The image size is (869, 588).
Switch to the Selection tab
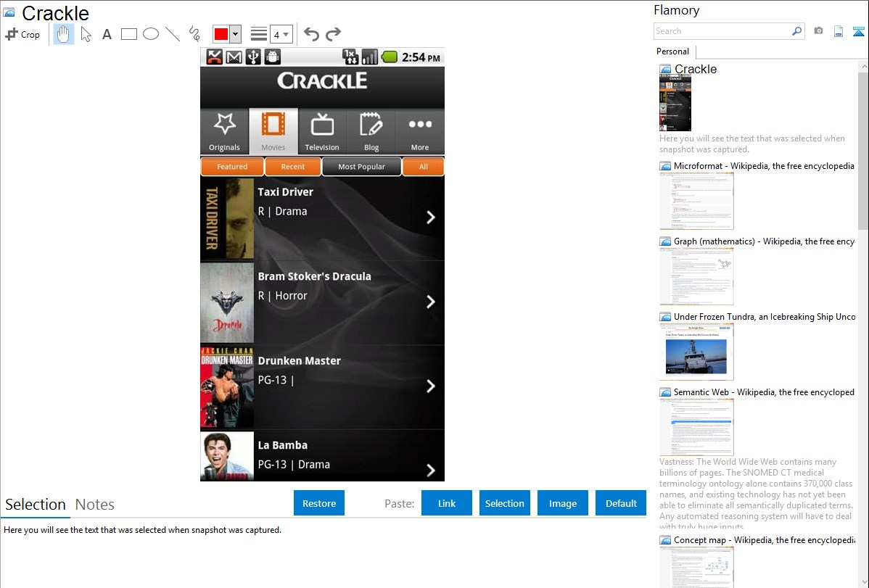(x=36, y=505)
